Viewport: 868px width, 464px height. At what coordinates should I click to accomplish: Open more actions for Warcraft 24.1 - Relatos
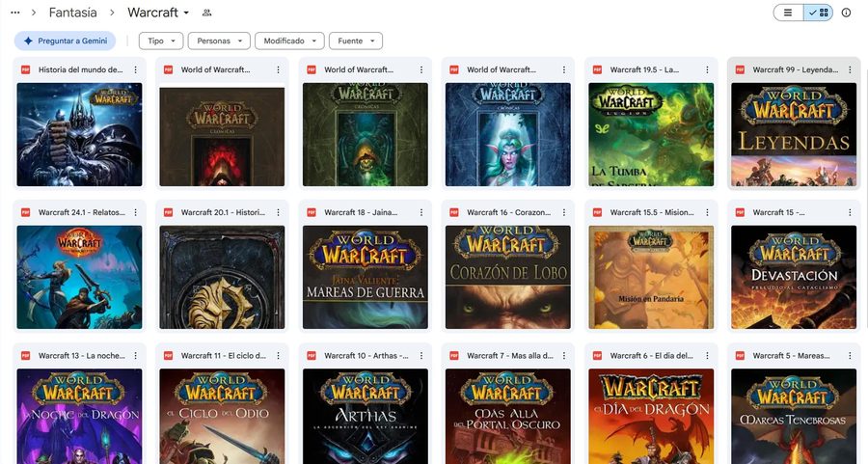[x=136, y=212]
